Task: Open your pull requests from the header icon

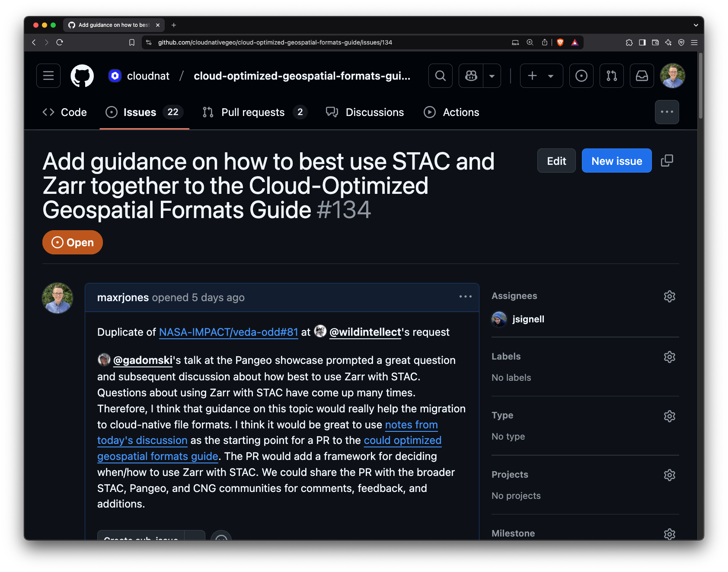Action: 611,76
